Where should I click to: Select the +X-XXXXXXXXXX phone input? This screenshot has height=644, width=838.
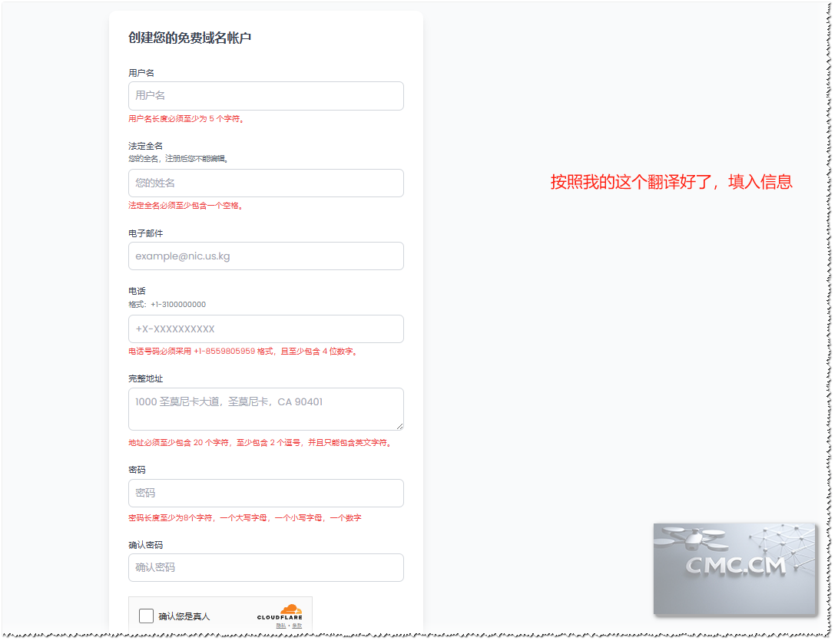[266, 329]
